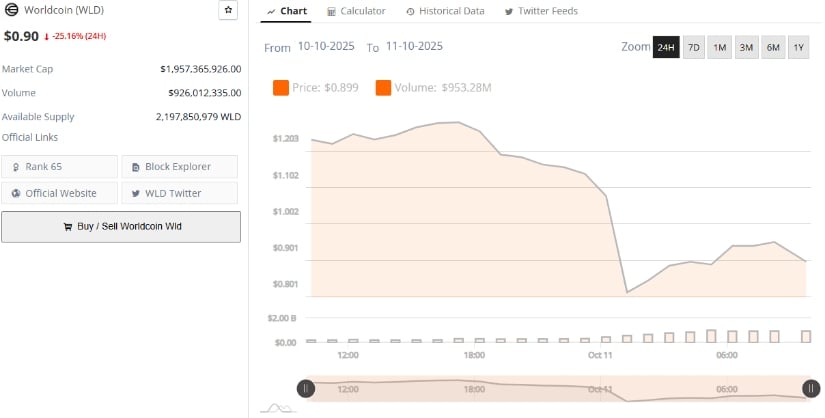Choose the 1Y zoom range
Image resolution: width=825 pixels, height=418 pixels.
pyautogui.click(x=799, y=48)
